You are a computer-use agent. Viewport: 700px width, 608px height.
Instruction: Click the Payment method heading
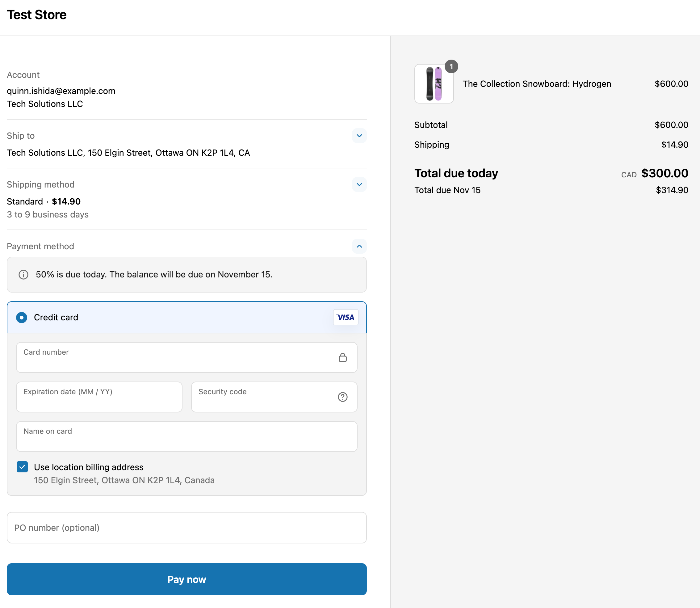(40, 246)
